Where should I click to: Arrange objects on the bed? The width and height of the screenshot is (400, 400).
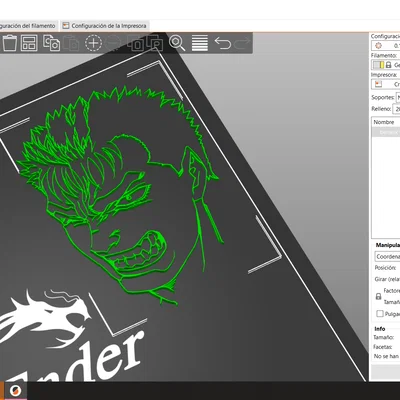point(29,43)
